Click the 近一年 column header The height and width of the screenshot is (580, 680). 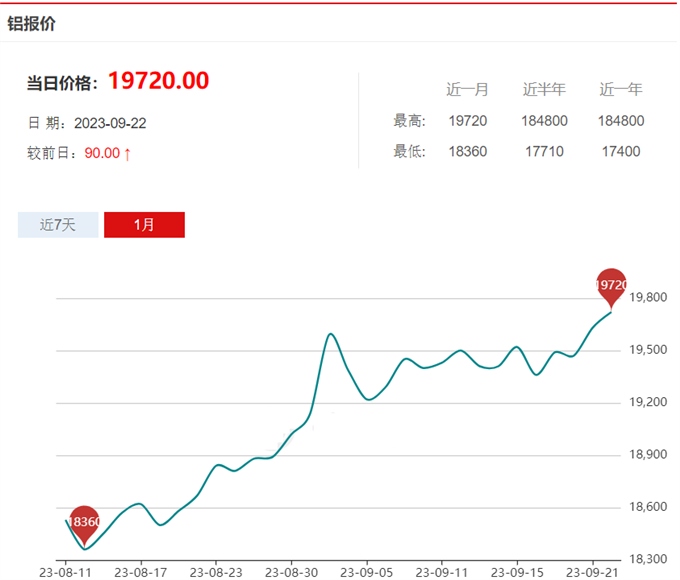pyautogui.click(x=621, y=89)
